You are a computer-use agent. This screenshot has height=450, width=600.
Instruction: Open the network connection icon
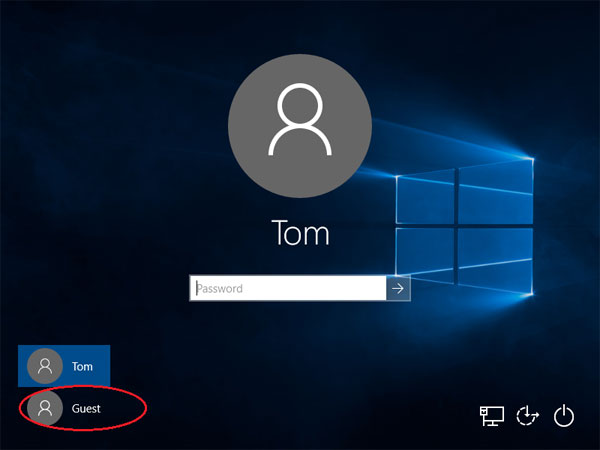tap(492, 416)
